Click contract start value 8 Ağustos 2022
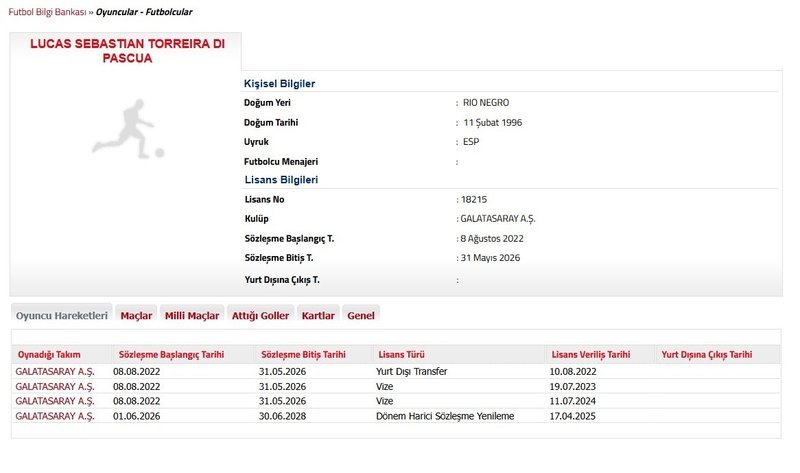800x473 pixels. (492, 238)
